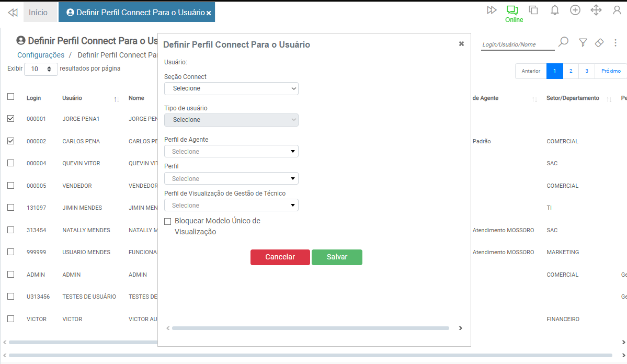Click the dialog horizontal scrollbar
Screen dimensions: 627x364
tap(310, 328)
